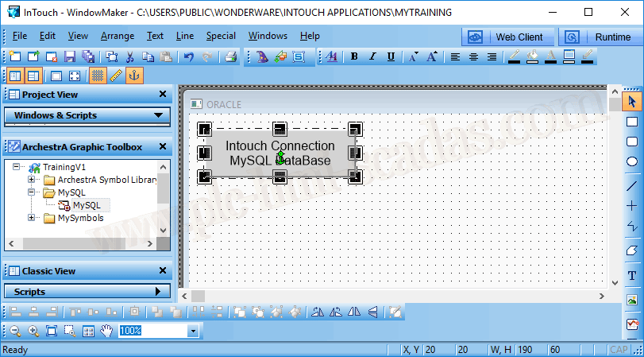The image size is (644, 357).
Task: Click the Print icon in toolbar
Action: [230, 56]
